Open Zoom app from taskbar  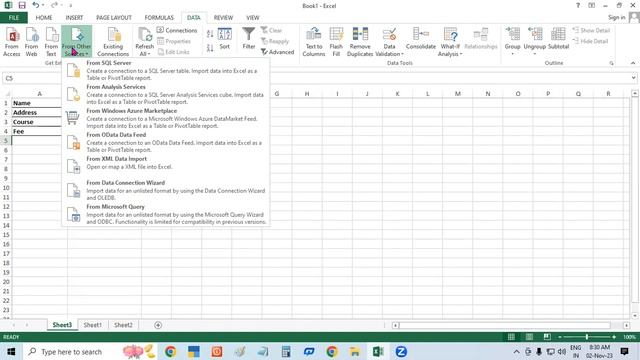click(x=401, y=351)
